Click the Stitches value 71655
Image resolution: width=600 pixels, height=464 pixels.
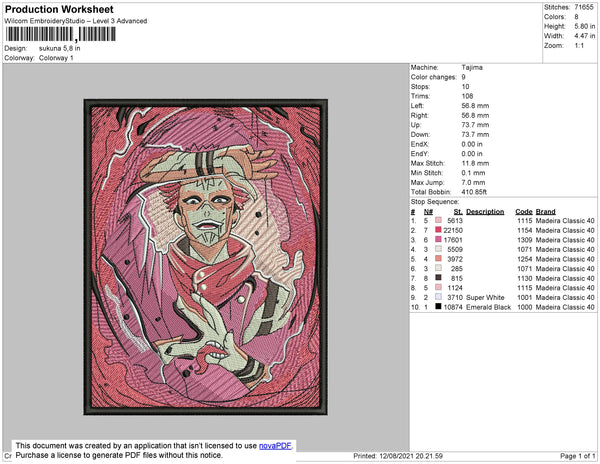tap(584, 7)
